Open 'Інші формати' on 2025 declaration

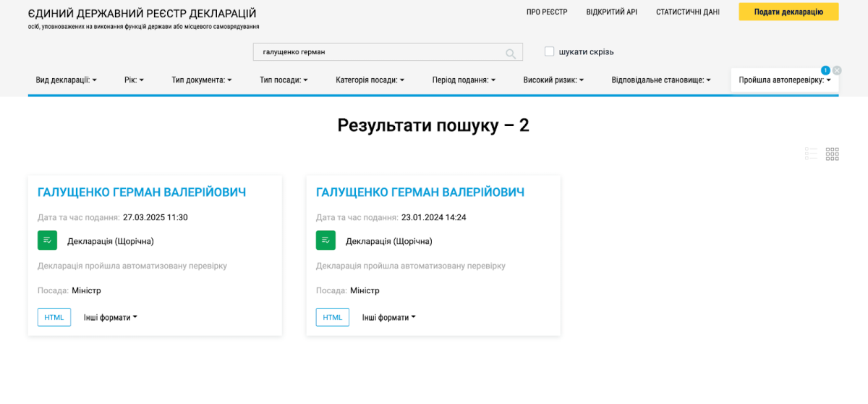tap(110, 317)
